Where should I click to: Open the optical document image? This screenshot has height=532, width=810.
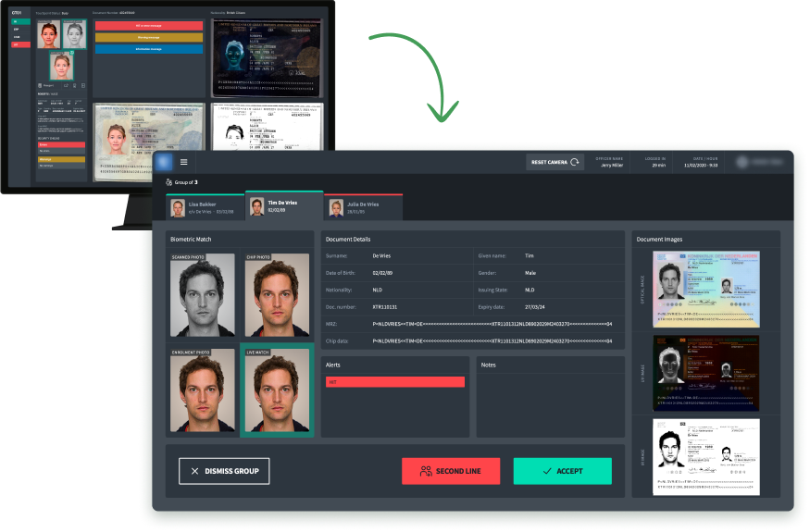click(x=706, y=290)
